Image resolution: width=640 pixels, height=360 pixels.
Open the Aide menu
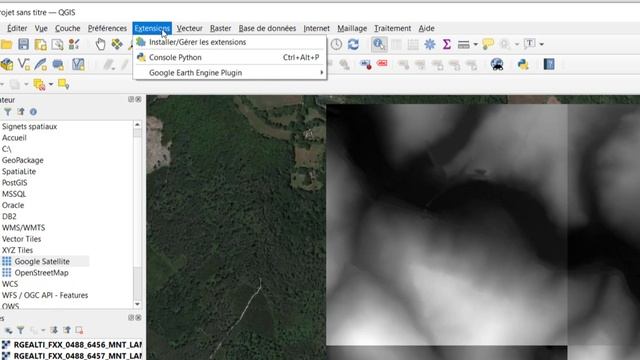(427, 28)
